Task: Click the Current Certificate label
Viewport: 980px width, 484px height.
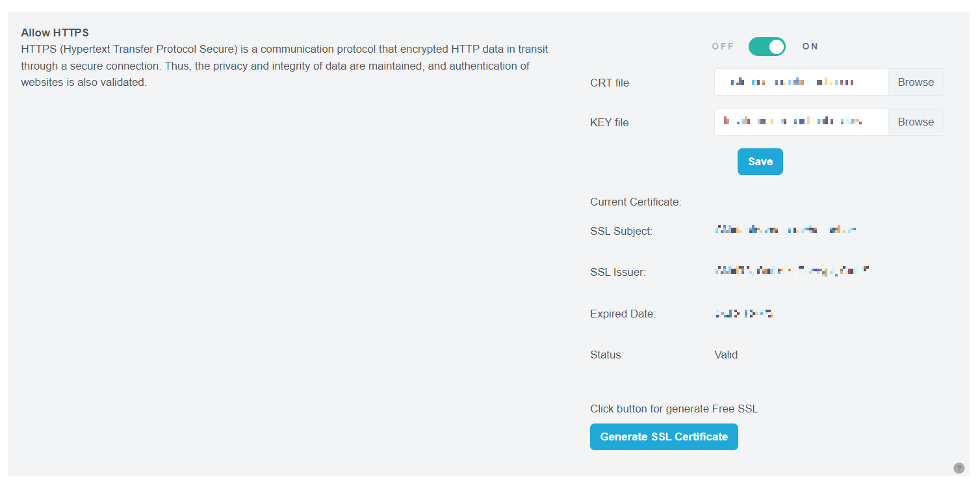Action: pyautogui.click(x=636, y=202)
